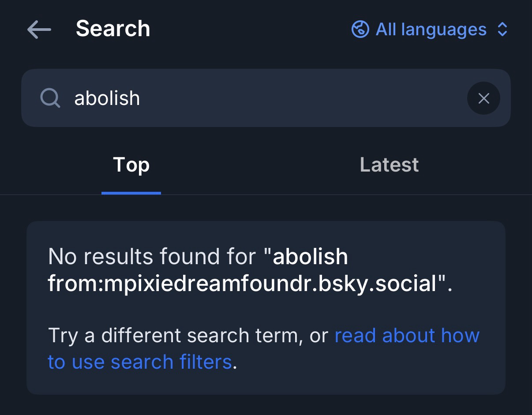Click the globe icon beside All languages
Viewport: 532px width, 415px height.
360,30
